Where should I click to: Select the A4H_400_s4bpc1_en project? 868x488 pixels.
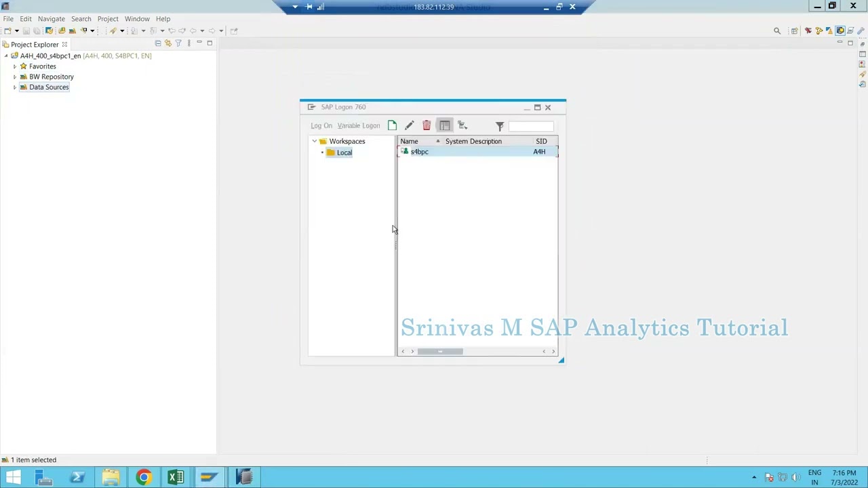tap(50, 56)
